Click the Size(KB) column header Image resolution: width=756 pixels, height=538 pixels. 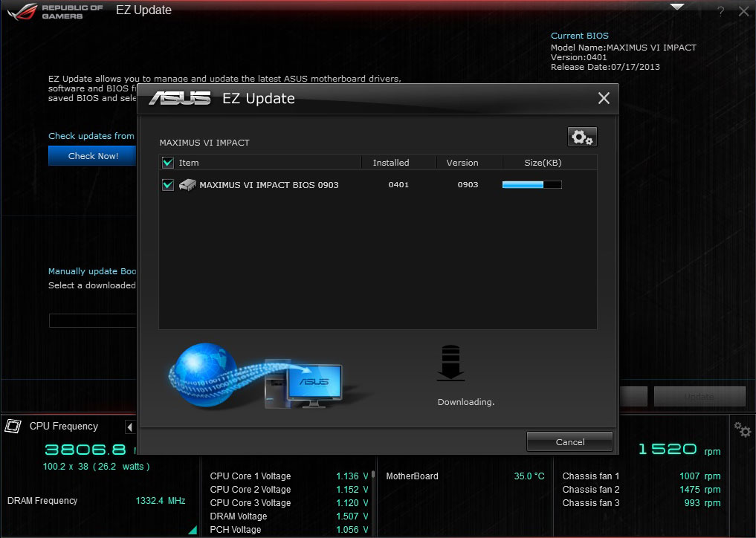[543, 163]
